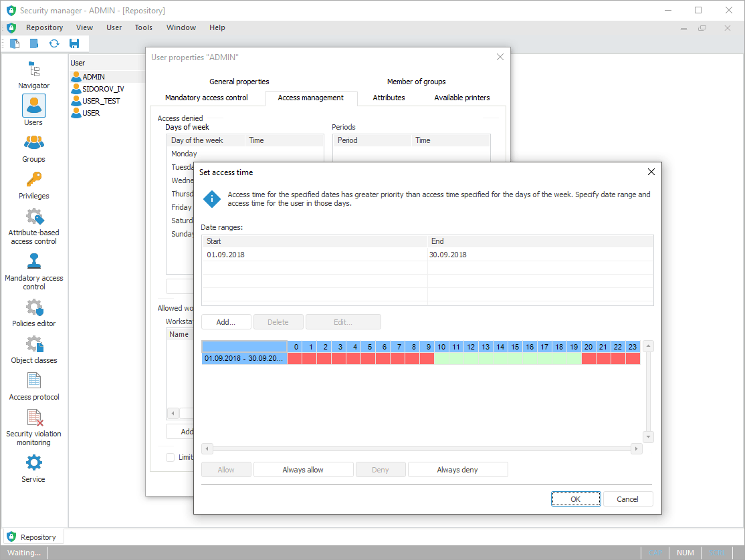This screenshot has width=745, height=560.
Task: Open the Object classes icon
Action: coord(33,344)
